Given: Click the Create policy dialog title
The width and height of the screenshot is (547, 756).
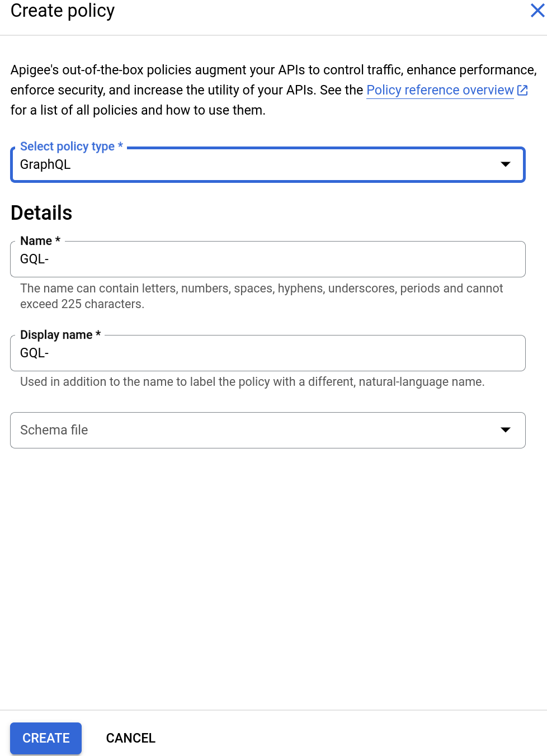Looking at the screenshot, I should click(x=62, y=10).
